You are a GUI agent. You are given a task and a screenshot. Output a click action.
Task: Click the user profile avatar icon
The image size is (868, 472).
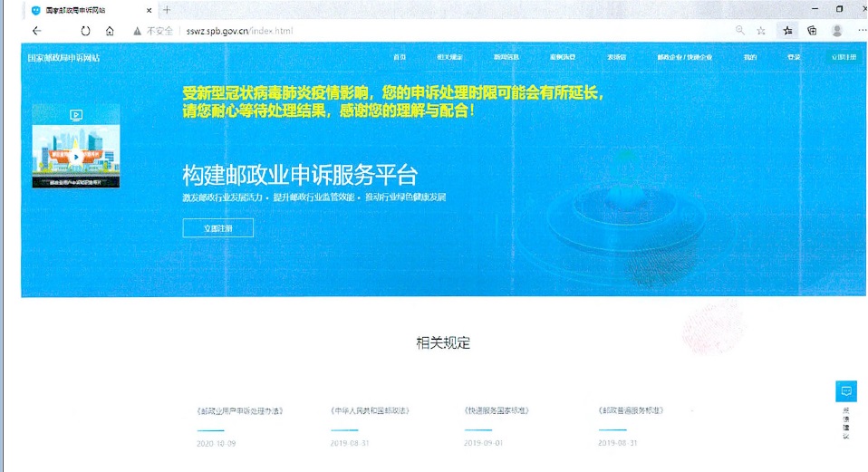[x=837, y=30]
